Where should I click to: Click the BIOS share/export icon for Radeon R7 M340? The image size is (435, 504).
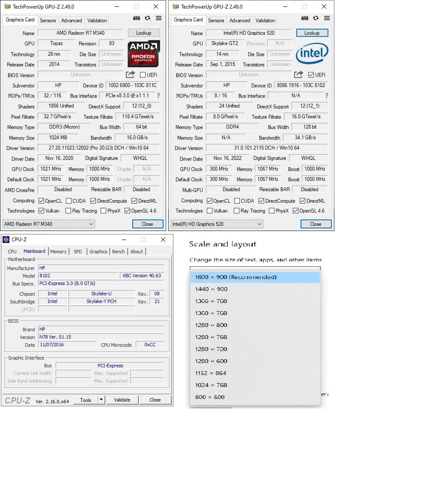coord(131,75)
